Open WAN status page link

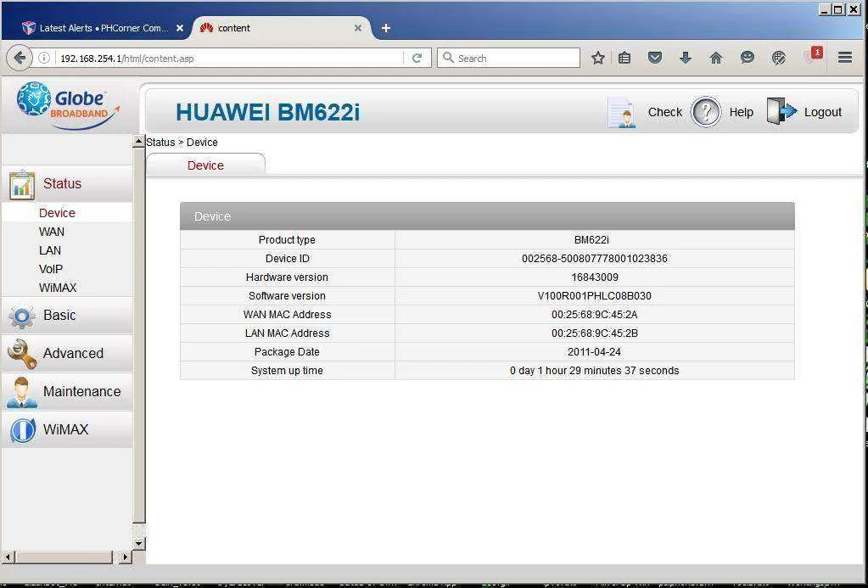(x=52, y=232)
